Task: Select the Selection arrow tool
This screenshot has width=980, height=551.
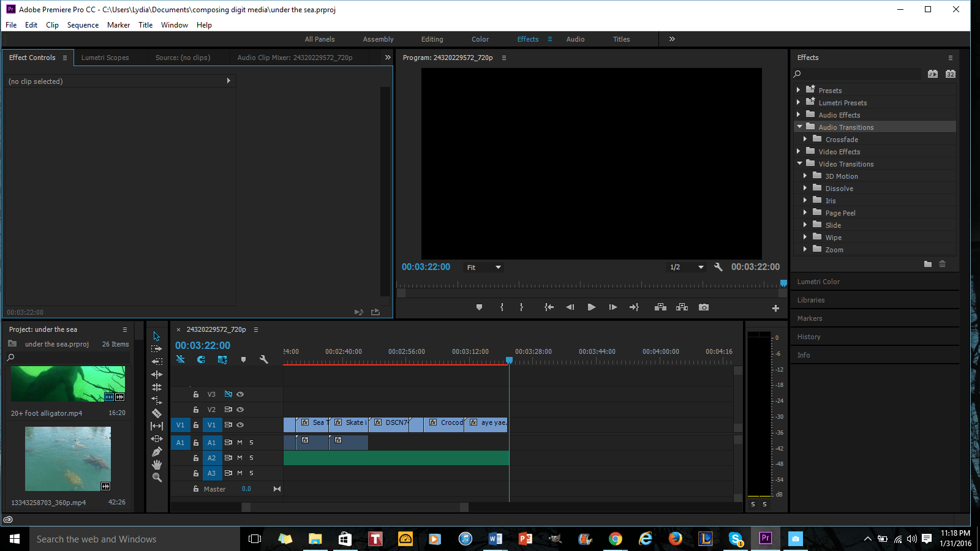Action: (157, 336)
